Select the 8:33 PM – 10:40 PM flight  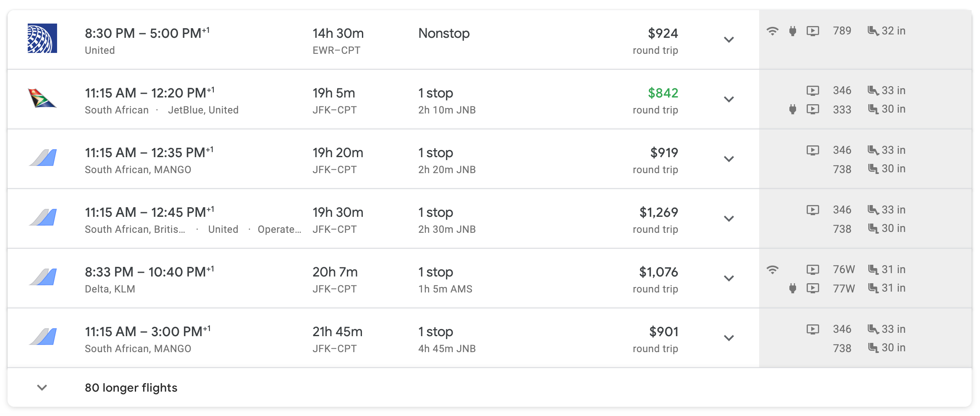click(149, 272)
